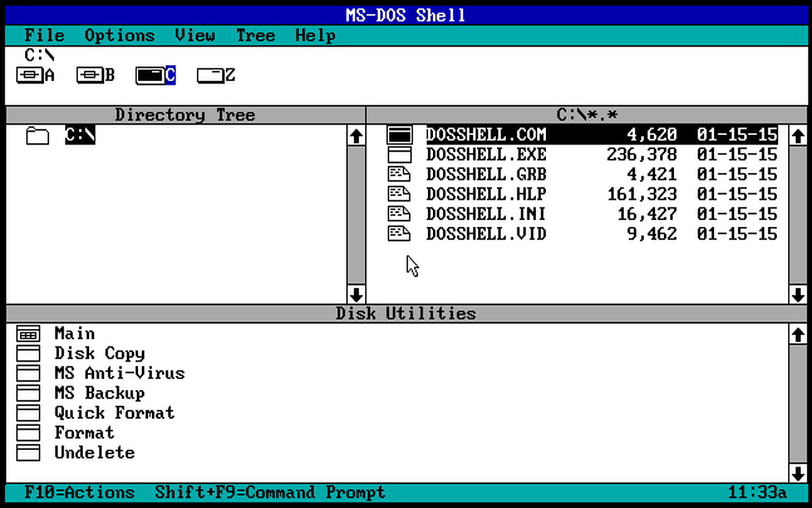Viewport: 812px width, 508px height.
Task: Click Disk Utilities scrollbar down arrow
Action: tap(797, 473)
